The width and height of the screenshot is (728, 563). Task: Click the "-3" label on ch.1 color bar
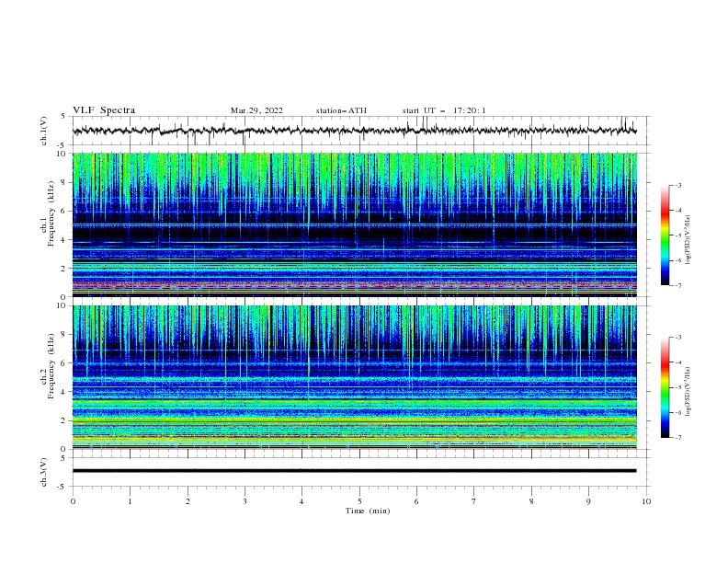point(677,185)
